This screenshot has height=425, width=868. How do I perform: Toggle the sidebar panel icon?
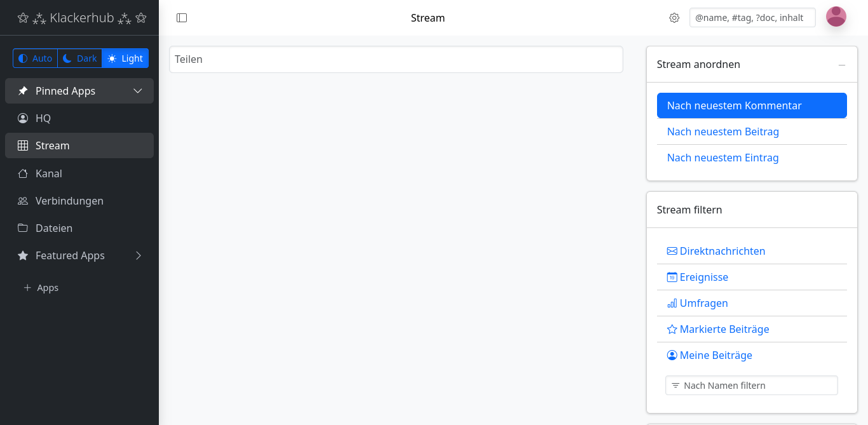pyautogui.click(x=182, y=18)
